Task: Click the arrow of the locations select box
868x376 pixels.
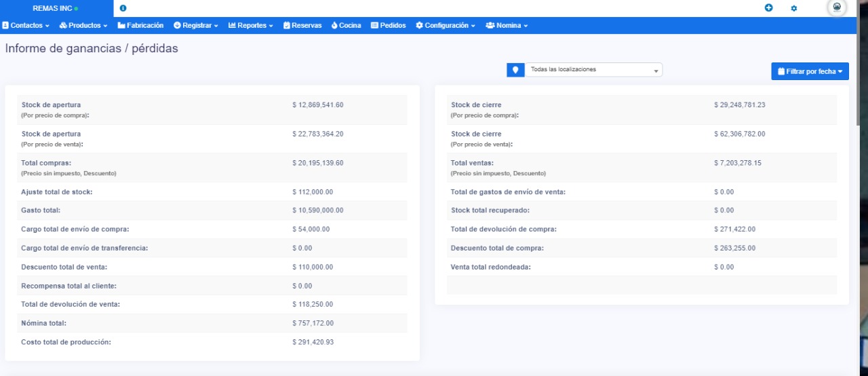Action: point(656,71)
